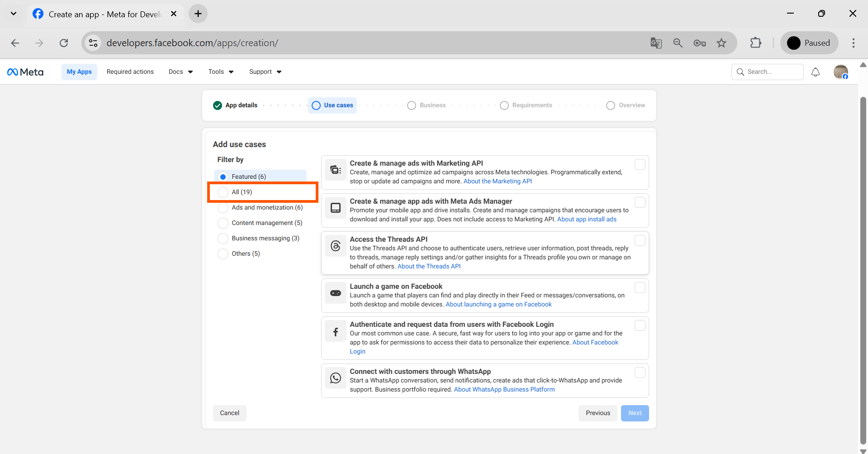Check the Threads API use case box

pyautogui.click(x=640, y=240)
